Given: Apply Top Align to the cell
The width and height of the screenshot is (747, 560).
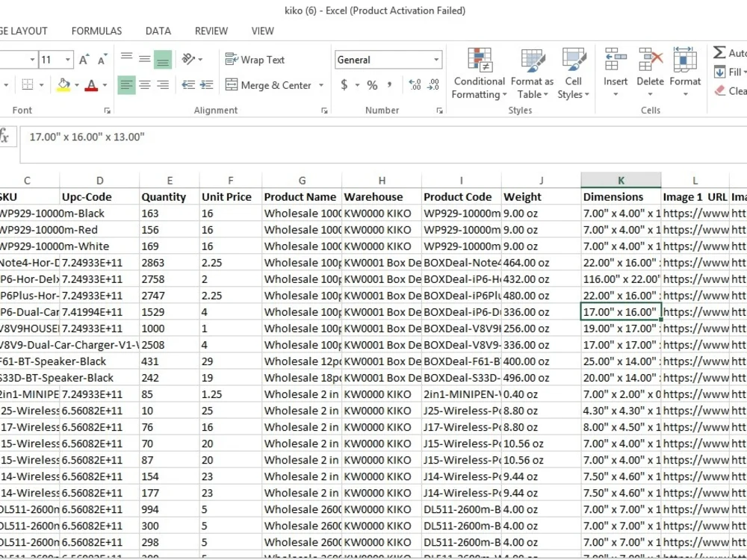Looking at the screenshot, I should (126, 59).
